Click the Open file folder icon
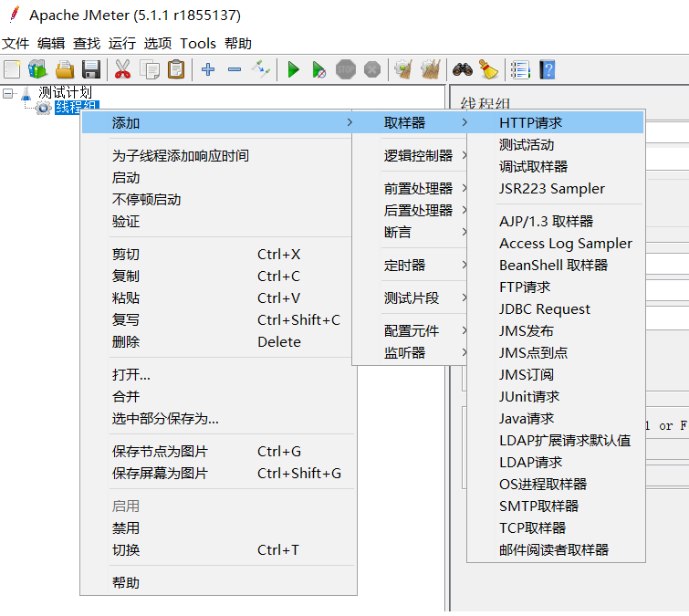Image resolution: width=689 pixels, height=616 pixels. tap(65, 69)
